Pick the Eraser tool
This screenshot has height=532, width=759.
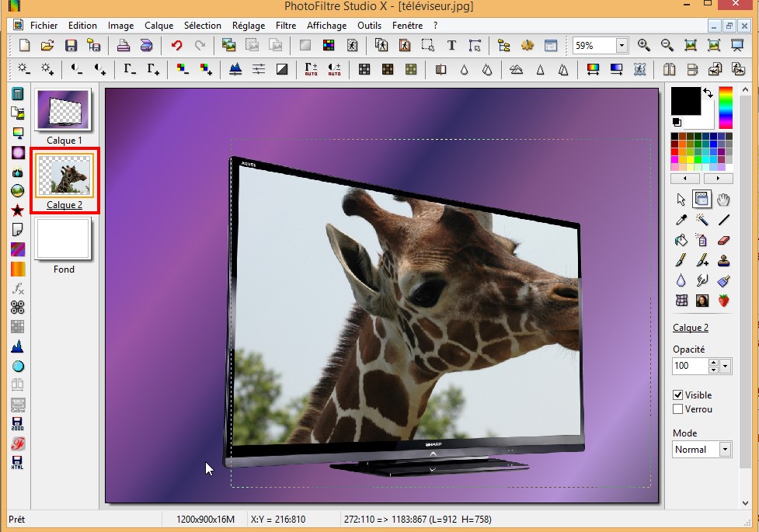coord(724,240)
